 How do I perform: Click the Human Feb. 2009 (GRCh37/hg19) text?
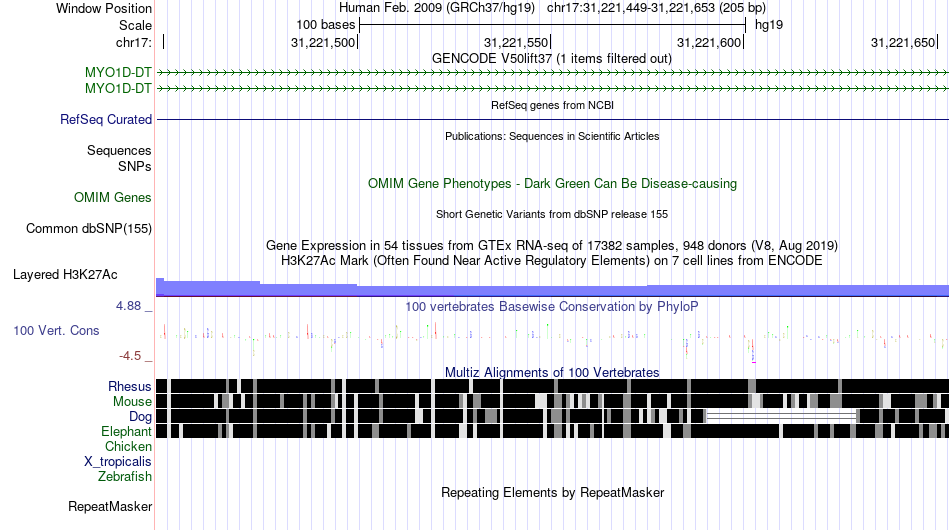(x=437, y=8)
